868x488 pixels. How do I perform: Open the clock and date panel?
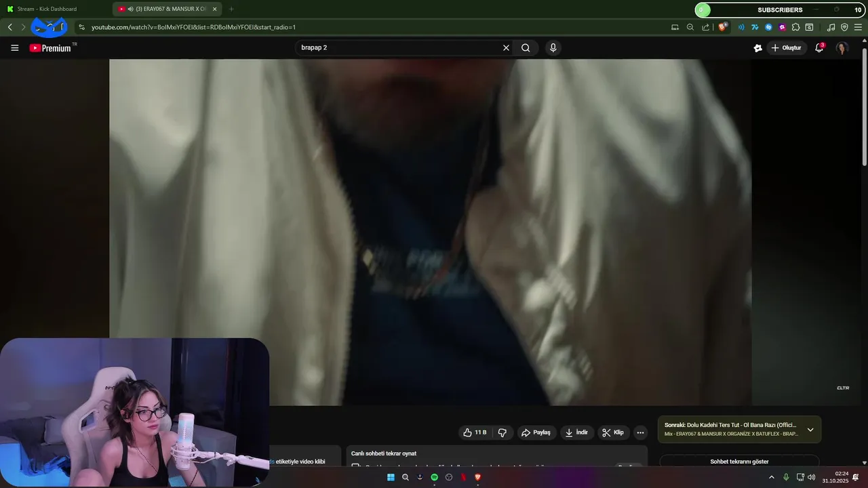coord(835,477)
